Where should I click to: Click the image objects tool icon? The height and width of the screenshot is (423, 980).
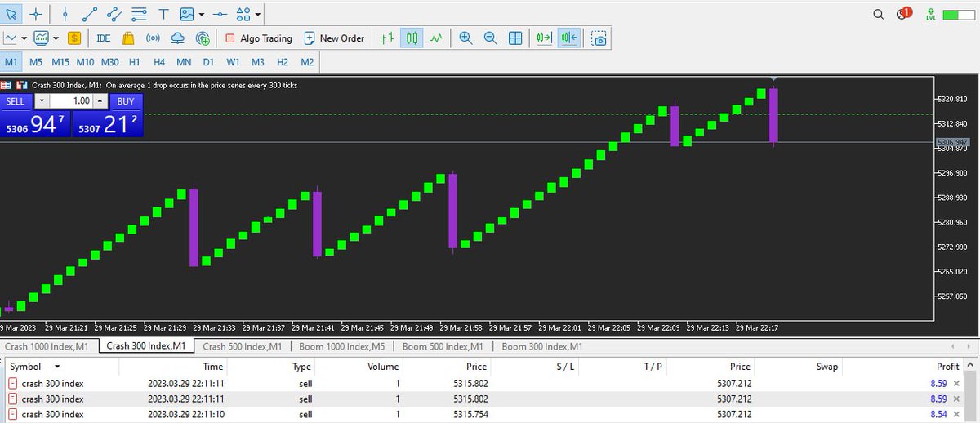click(x=187, y=14)
